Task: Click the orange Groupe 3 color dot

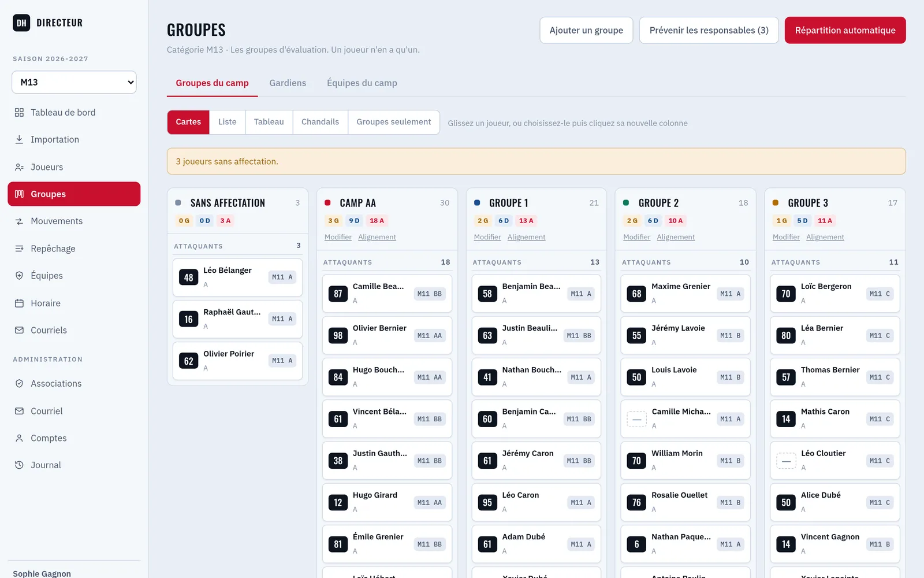Action: coord(776,203)
